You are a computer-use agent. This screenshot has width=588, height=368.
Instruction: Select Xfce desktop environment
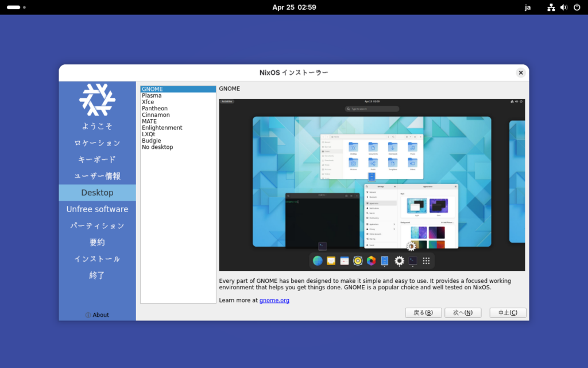[x=148, y=102]
